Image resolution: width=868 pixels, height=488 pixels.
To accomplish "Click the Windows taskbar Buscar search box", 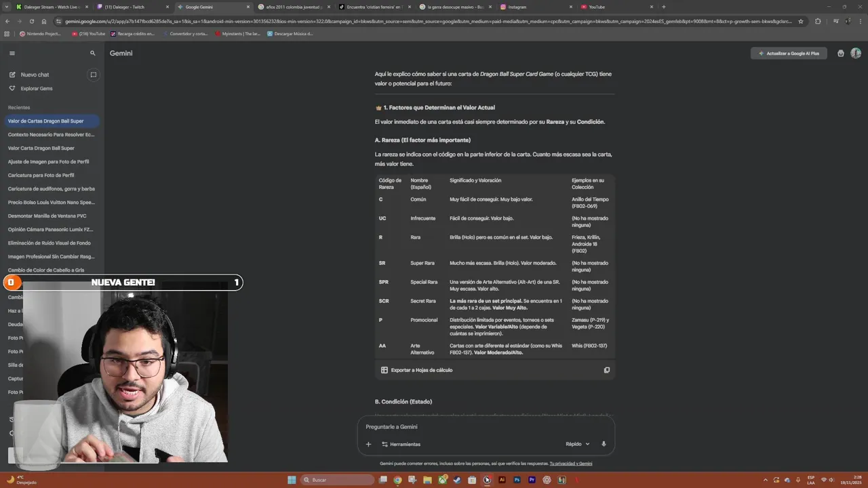I will 338,480.
